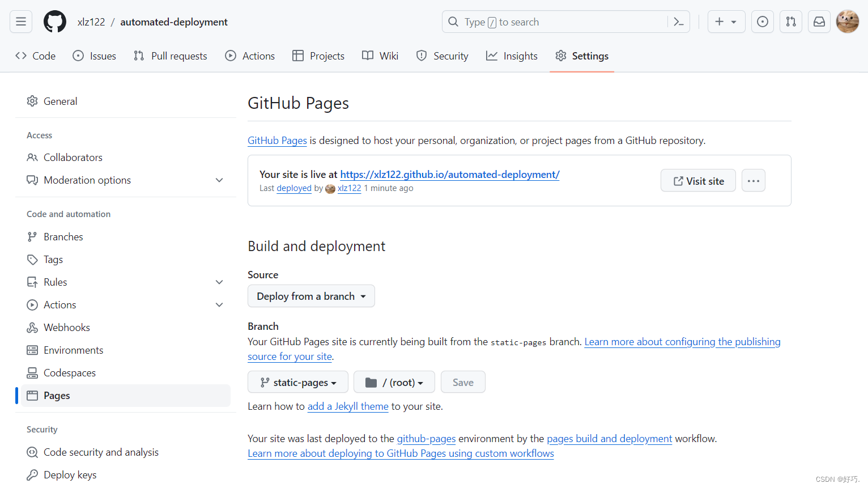Image resolution: width=868 pixels, height=488 pixels.
Task: Click the Tags tag icon
Action: click(x=32, y=259)
